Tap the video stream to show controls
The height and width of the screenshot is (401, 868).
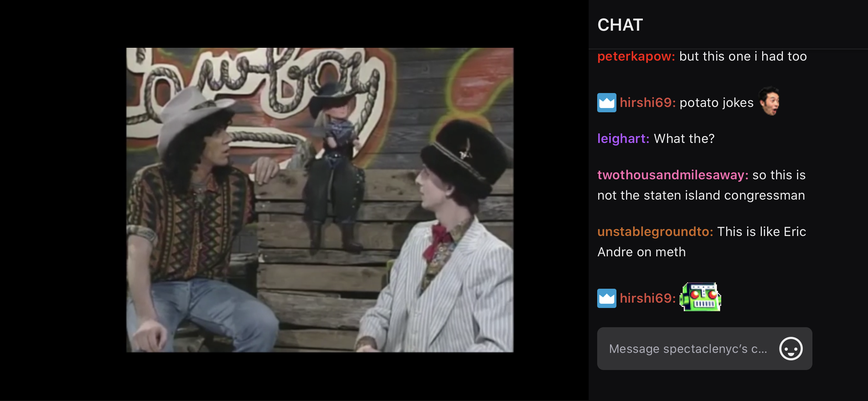(x=320, y=200)
